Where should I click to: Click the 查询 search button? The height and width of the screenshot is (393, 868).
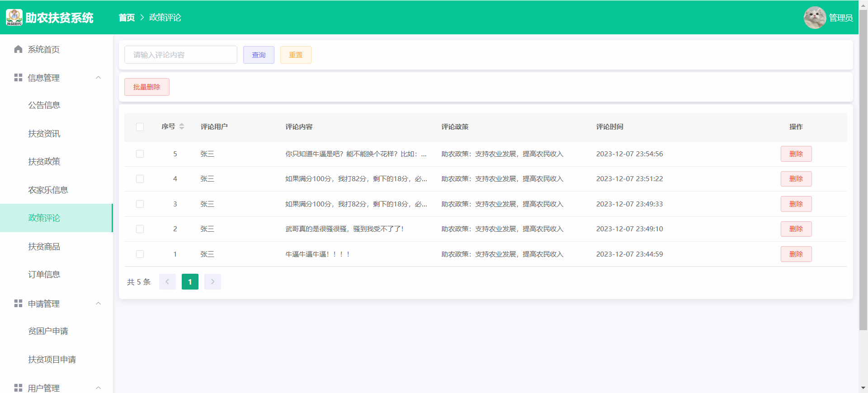[259, 55]
